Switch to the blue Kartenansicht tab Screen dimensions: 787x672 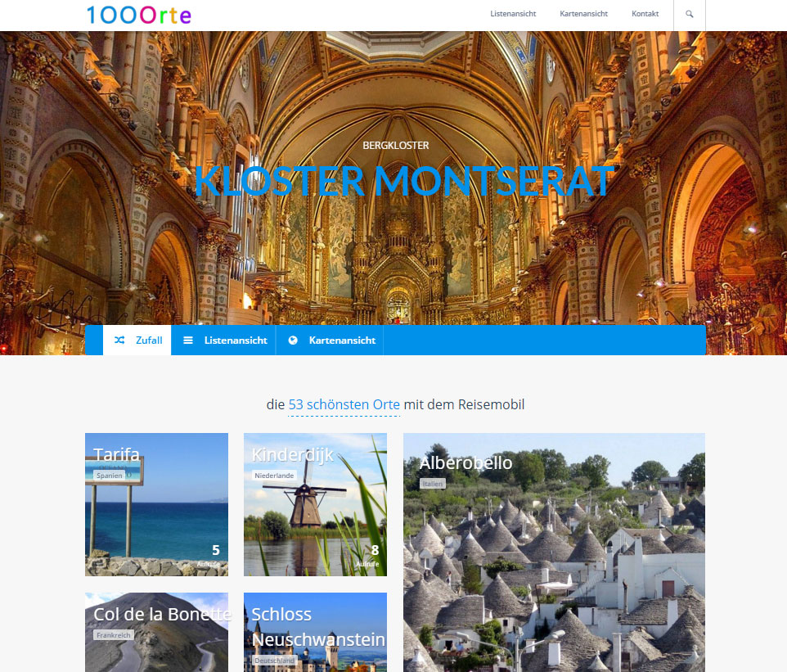pos(330,340)
